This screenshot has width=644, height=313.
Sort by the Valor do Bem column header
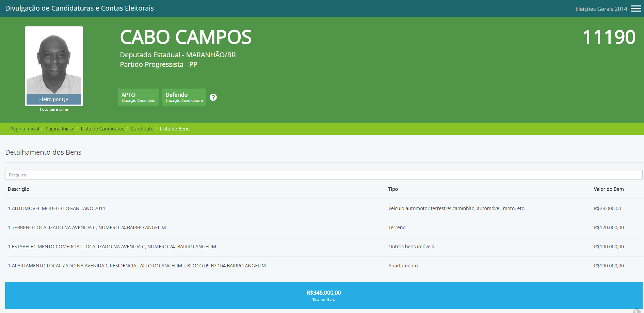pyautogui.click(x=609, y=189)
